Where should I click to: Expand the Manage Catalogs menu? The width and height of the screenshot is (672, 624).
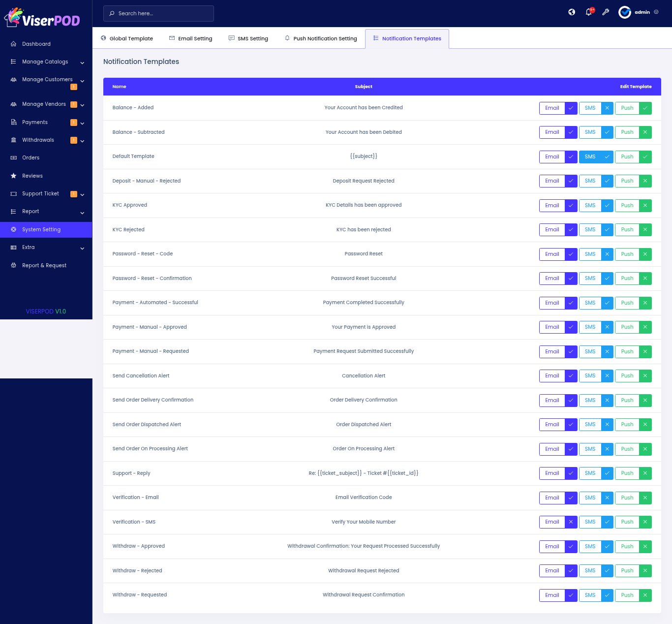tap(45, 62)
